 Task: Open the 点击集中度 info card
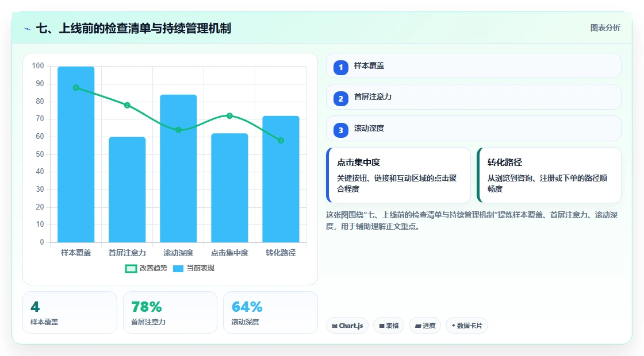click(x=398, y=175)
